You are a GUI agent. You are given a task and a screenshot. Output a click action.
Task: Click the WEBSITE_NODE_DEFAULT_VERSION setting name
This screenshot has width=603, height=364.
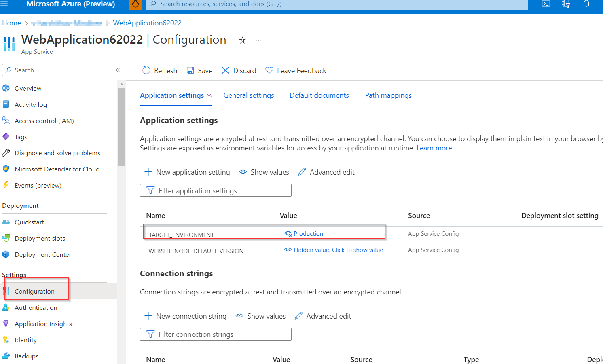coord(196,251)
